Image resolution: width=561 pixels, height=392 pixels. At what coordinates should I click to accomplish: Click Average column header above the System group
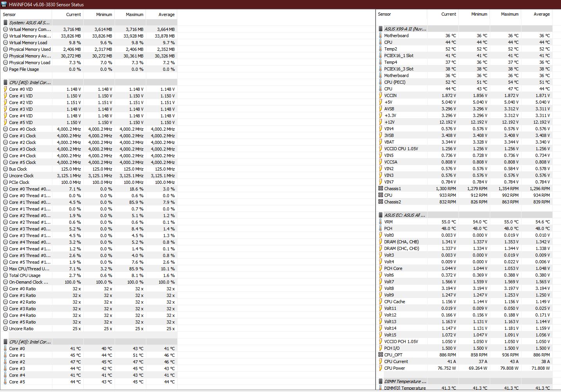pos(162,14)
